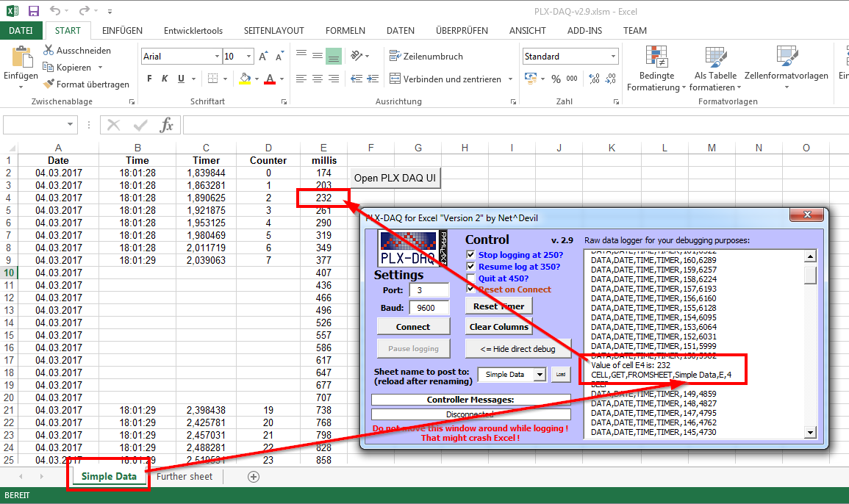Viewport: 849px width, 504px height.
Task: Increase indent in Ausrichtung group
Action: click(x=373, y=79)
